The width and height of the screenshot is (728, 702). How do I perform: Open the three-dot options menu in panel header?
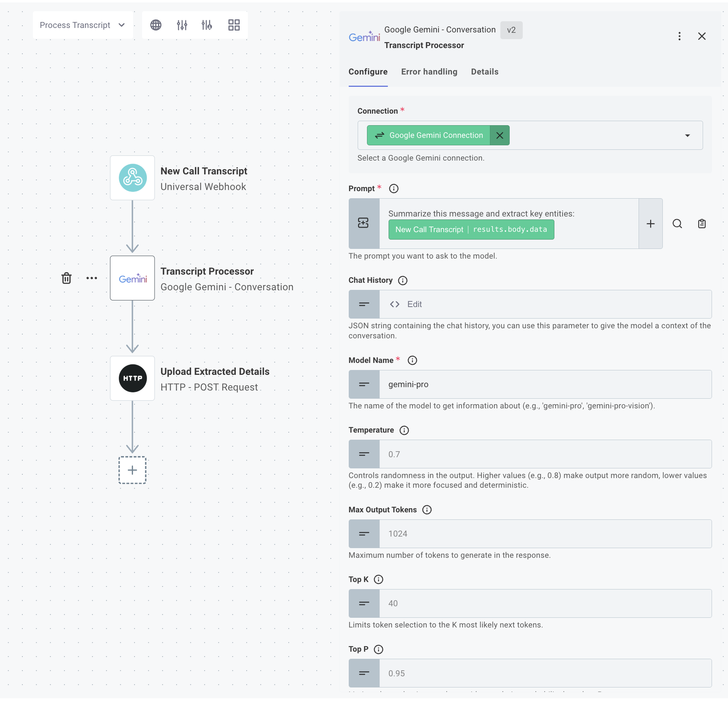(680, 36)
